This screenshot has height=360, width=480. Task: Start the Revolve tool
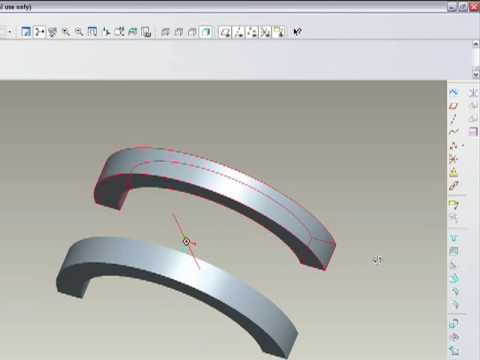click(454, 337)
